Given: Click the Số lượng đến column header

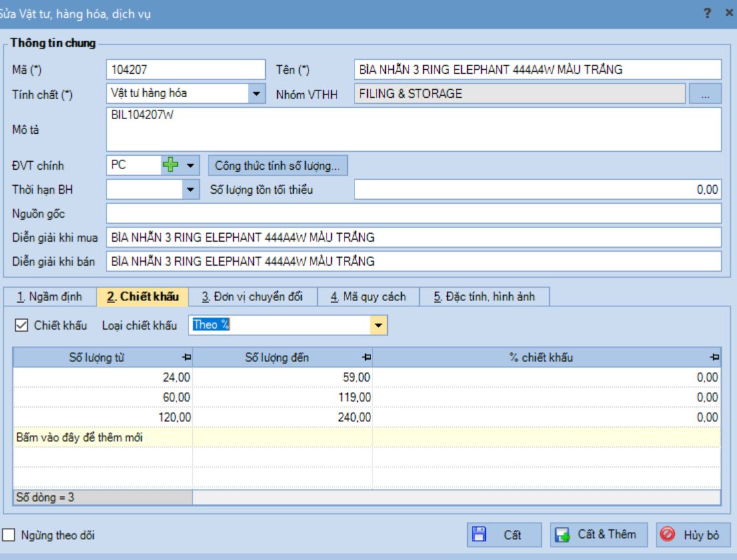Looking at the screenshot, I should tap(283, 358).
